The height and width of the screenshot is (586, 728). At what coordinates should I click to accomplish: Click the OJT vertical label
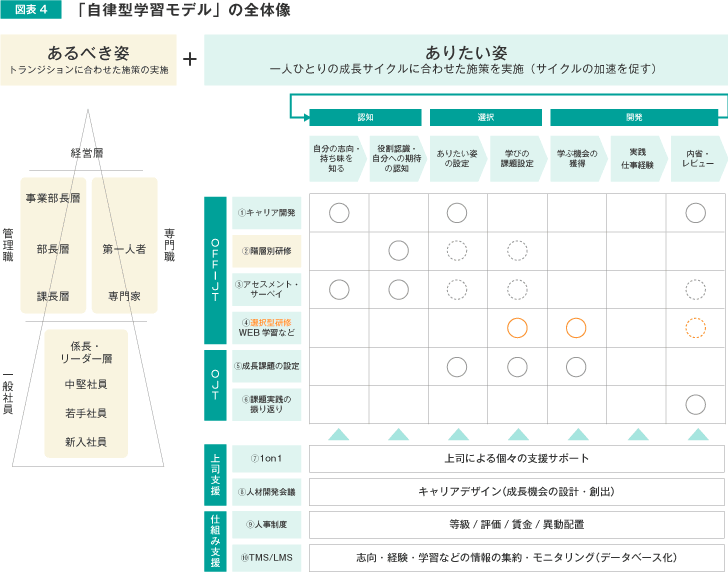click(x=215, y=385)
